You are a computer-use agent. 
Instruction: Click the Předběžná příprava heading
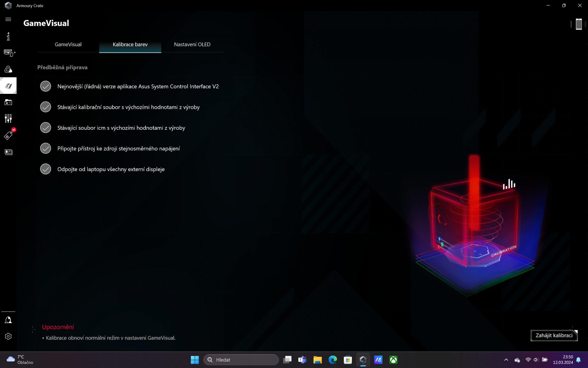pyautogui.click(x=62, y=67)
